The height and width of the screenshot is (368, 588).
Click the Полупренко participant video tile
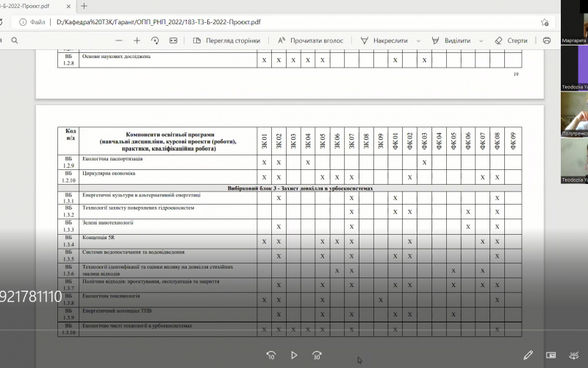click(x=574, y=115)
